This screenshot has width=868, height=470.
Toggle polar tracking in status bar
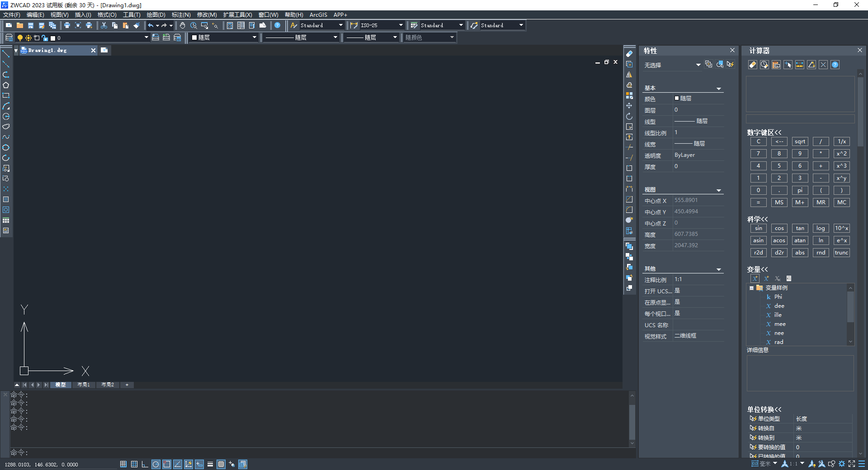coord(156,464)
